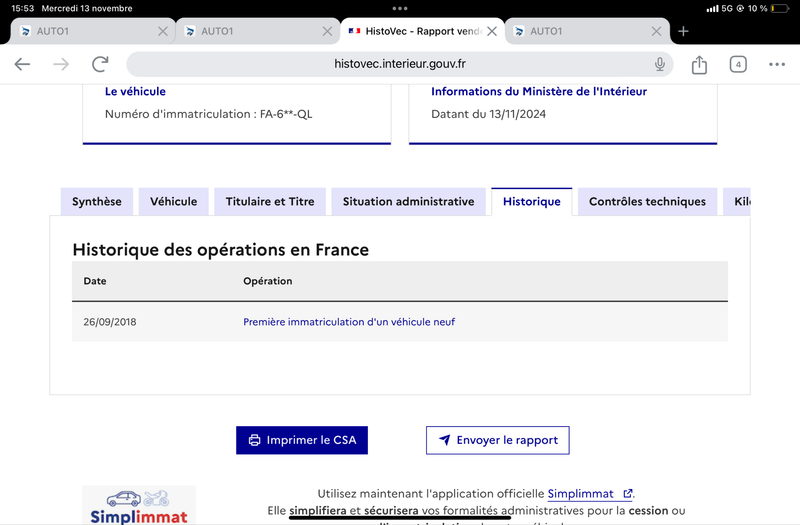Click the Le véhicule heading
This screenshot has height=525, width=800.
(135, 91)
